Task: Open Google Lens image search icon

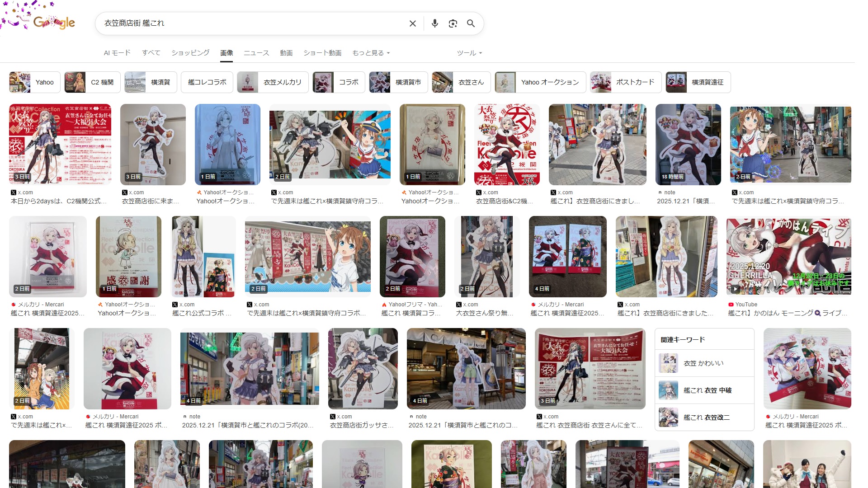Action: tap(453, 23)
